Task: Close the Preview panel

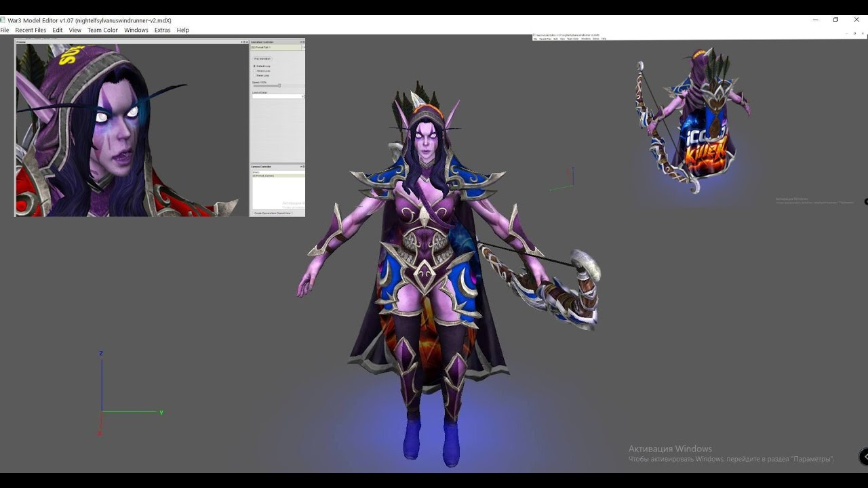Action: pyautogui.click(x=247, y=42)
